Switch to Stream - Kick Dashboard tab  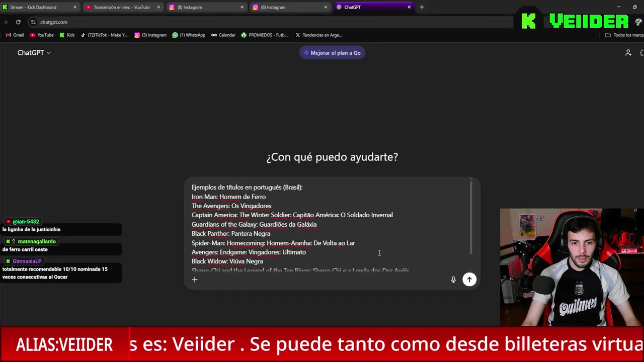40,7
